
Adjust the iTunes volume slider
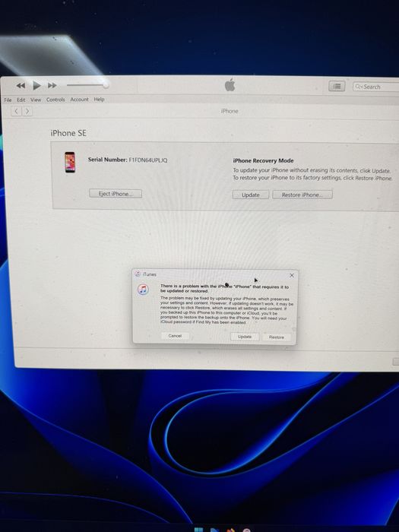coord(87,85)
